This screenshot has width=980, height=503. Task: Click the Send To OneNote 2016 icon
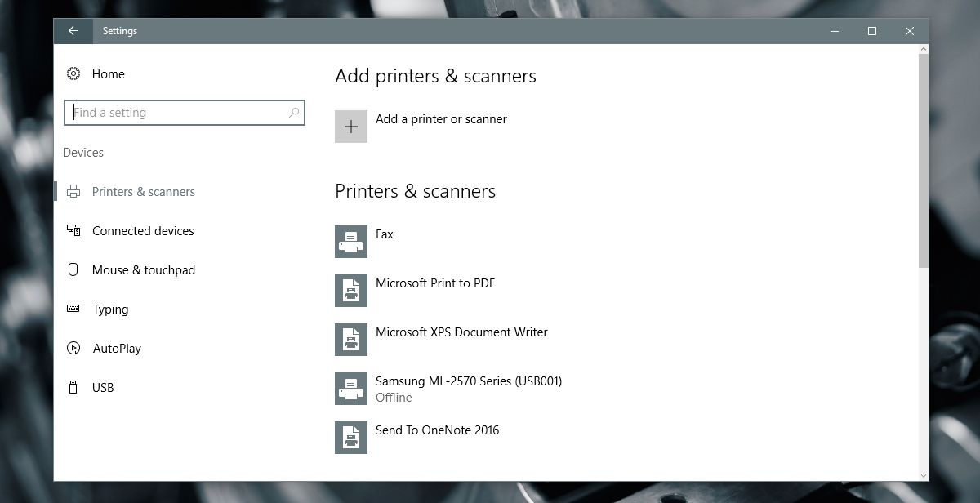(x=351, y=438)
